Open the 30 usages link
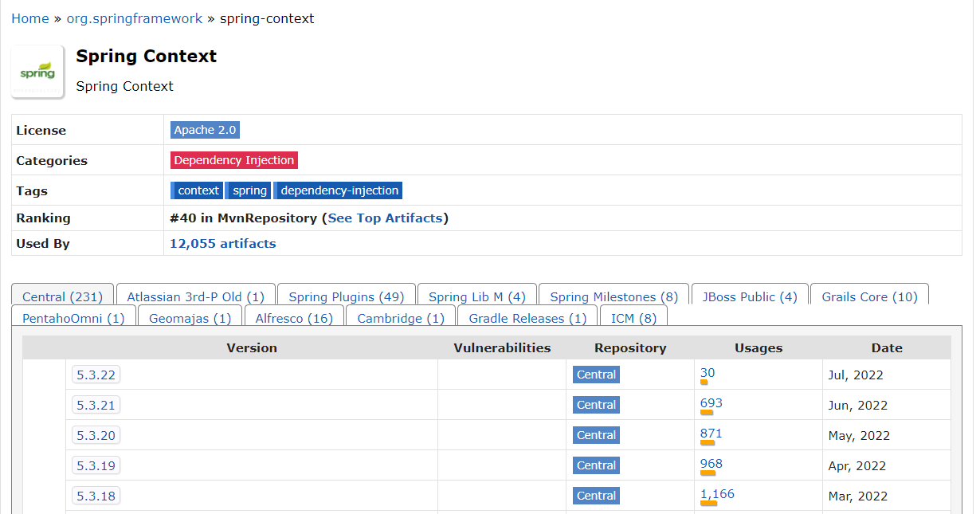This screenshot has width=980, height=514. 708,372
